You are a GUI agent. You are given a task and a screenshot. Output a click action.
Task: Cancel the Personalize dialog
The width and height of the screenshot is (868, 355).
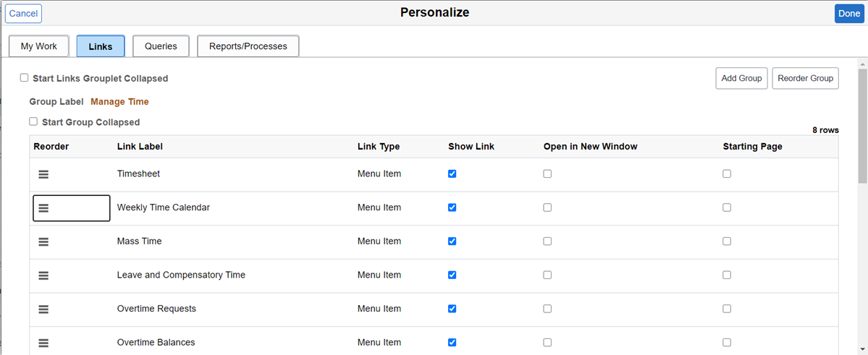(23, 14)
